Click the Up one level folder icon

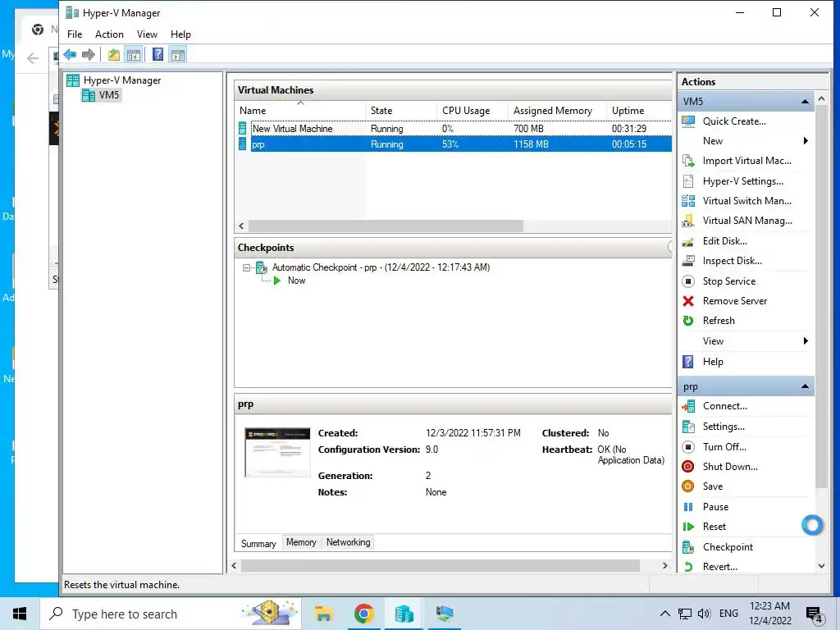pos(113,54)
